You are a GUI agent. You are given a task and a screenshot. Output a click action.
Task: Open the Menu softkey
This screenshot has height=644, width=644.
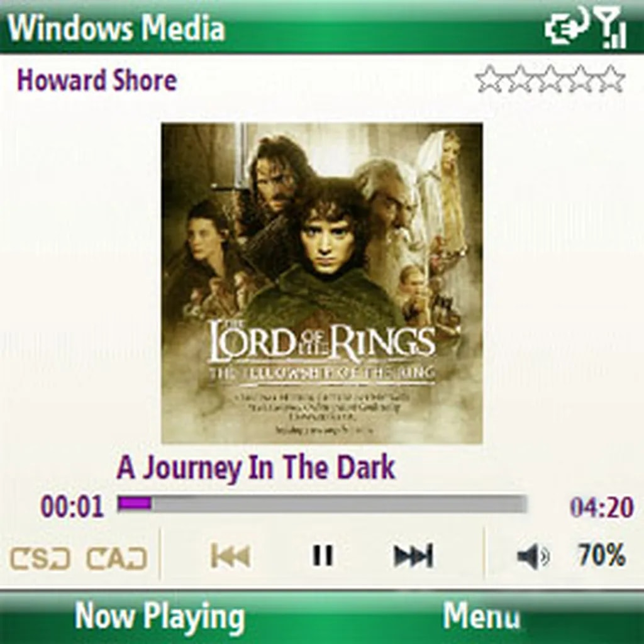pyautogui.click(x=481, y=616)
